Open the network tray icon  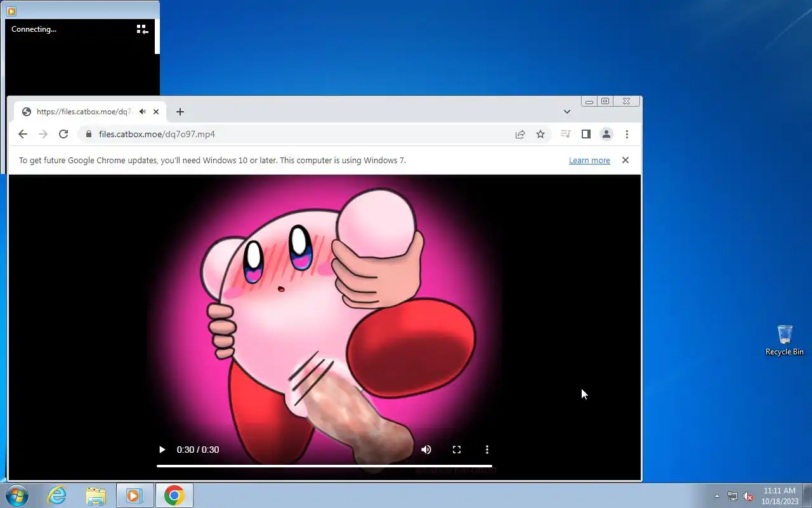(x=733, y=496)
